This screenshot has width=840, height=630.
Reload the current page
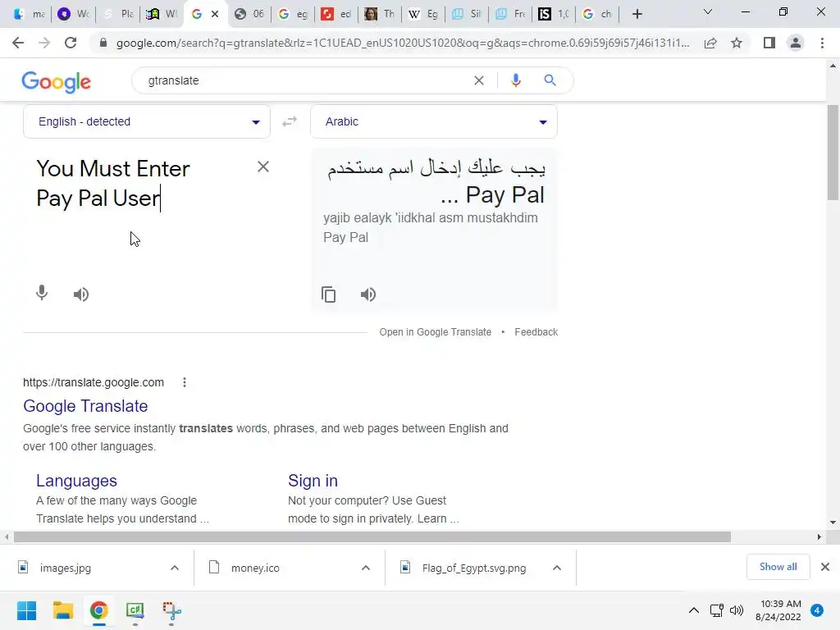(x=71, y=43)
